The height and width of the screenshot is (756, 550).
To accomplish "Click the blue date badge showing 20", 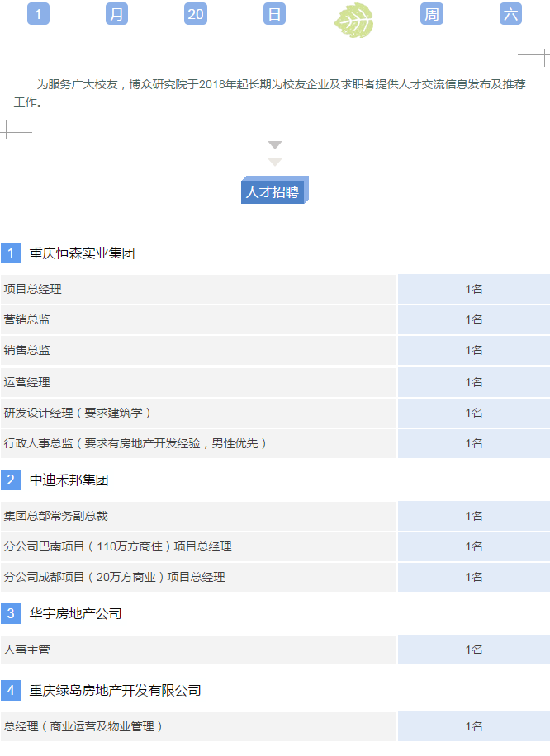I will coord(196,14).
